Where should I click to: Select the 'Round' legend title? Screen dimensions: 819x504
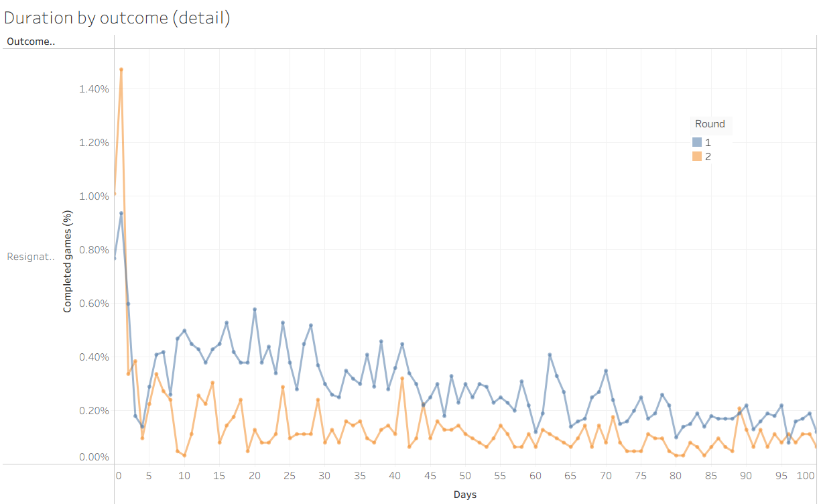pos(710,124)
